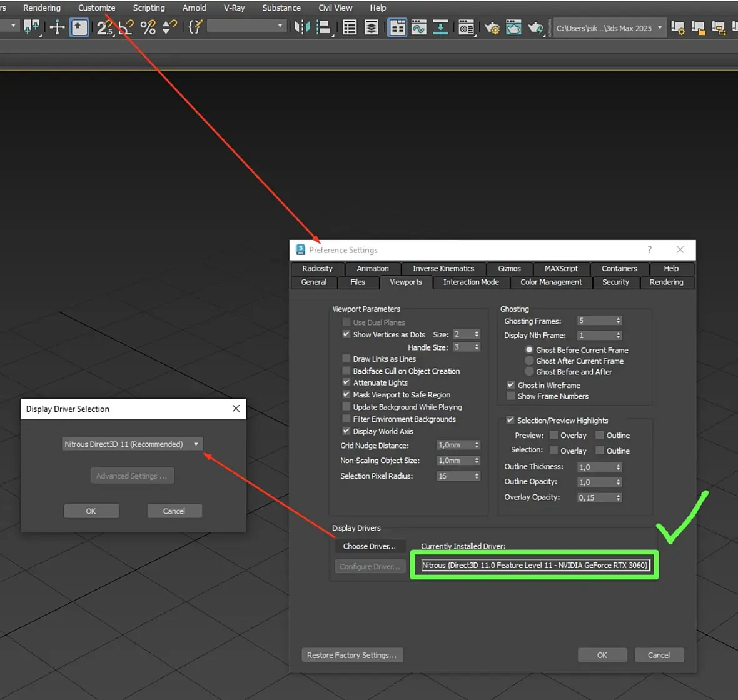Expand named selection sets dropdown
The height and width of the screenshot is (700, 738).
click(280, 26)
